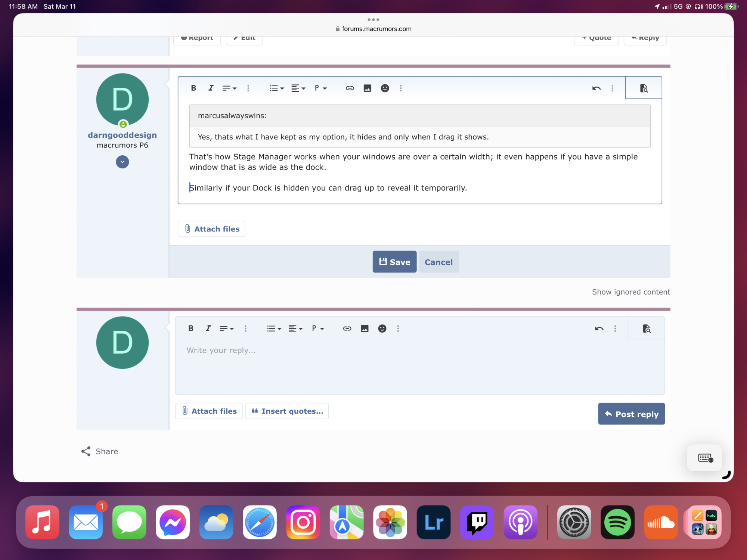Screen dimensions: 747x560
Task: Open more options menu after smilies icon
Action: 401,88
